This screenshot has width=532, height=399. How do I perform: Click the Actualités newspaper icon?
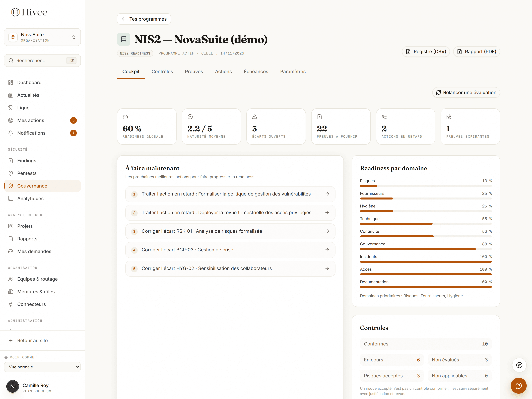pos(11,95)
